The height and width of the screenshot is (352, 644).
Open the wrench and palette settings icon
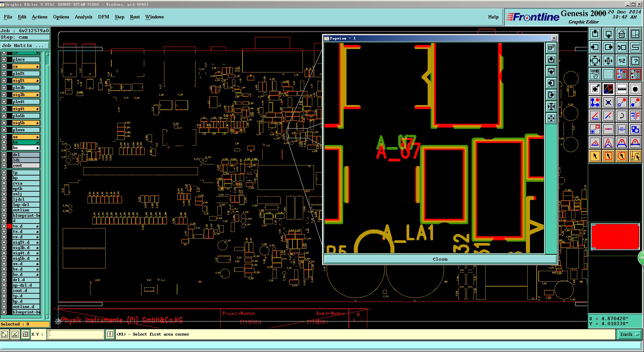(x=595, y=74)
